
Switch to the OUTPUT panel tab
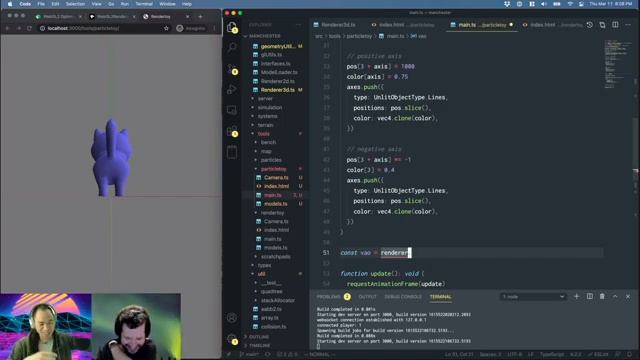[x=367, y=297]
